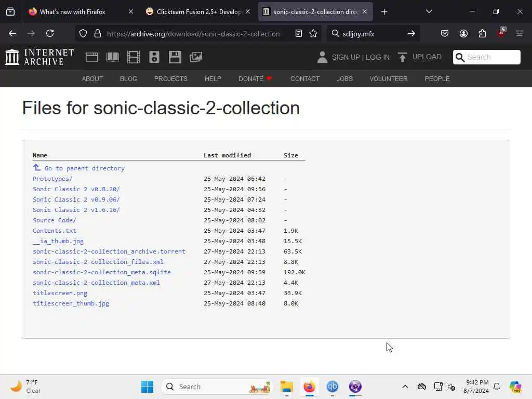532x399 pixels.
Task: Open __ia_thumb.jpg file link
Action: click(x=58, y=241)
